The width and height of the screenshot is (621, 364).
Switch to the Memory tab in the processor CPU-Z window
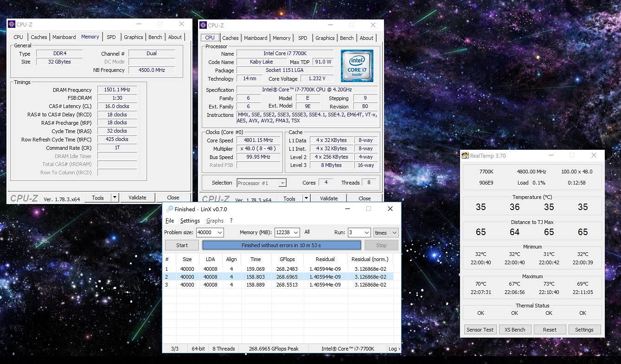[x=282, y=38]
